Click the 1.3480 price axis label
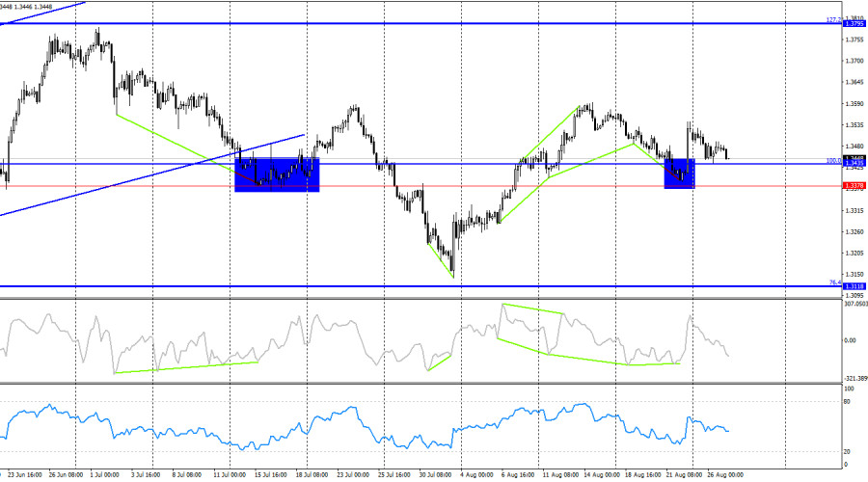 coord(854,147)
